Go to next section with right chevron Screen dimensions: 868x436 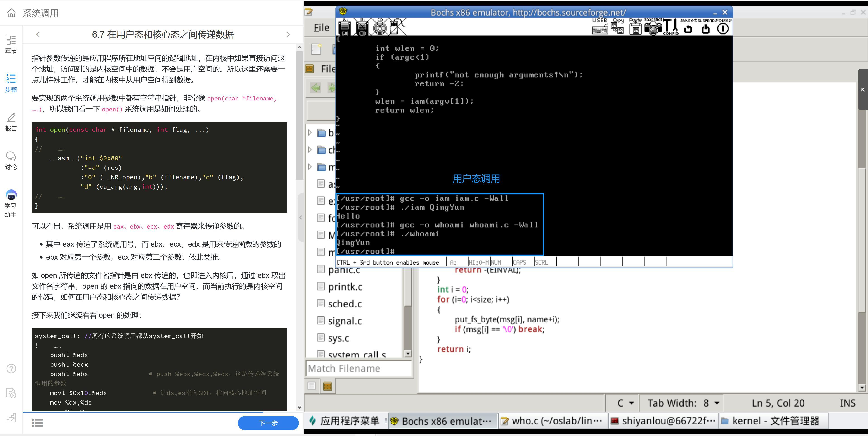[288, 34]
